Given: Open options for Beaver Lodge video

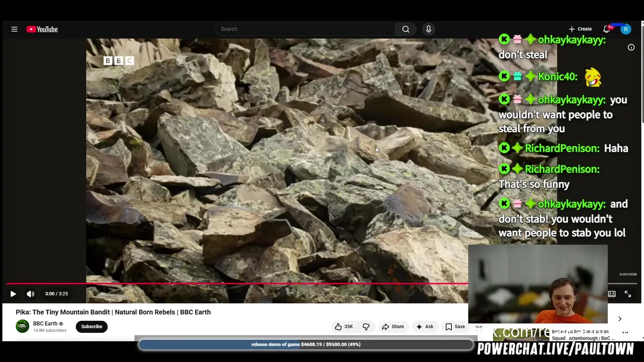Looking at the screenshot, I should (x=625, y=332).
